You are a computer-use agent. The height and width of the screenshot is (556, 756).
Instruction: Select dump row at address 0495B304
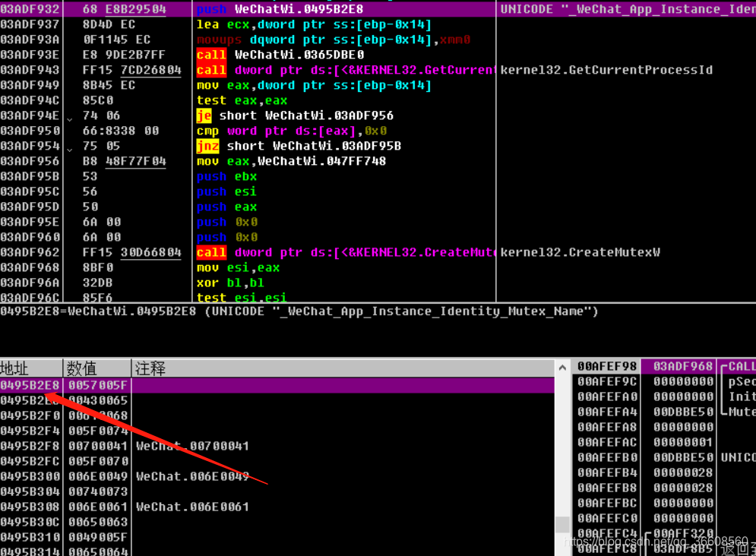point(277,491)
